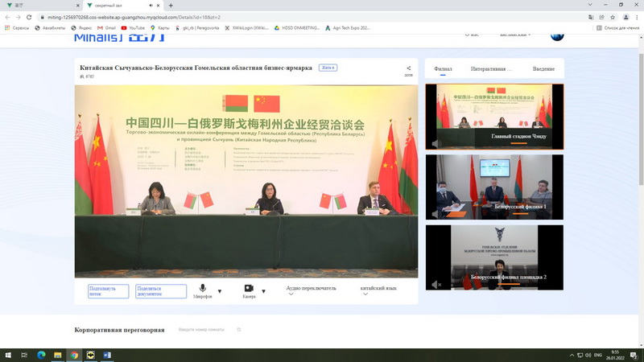Open Microsoft Edge from taskbar
644x362 pixels.
click(41, 355)
